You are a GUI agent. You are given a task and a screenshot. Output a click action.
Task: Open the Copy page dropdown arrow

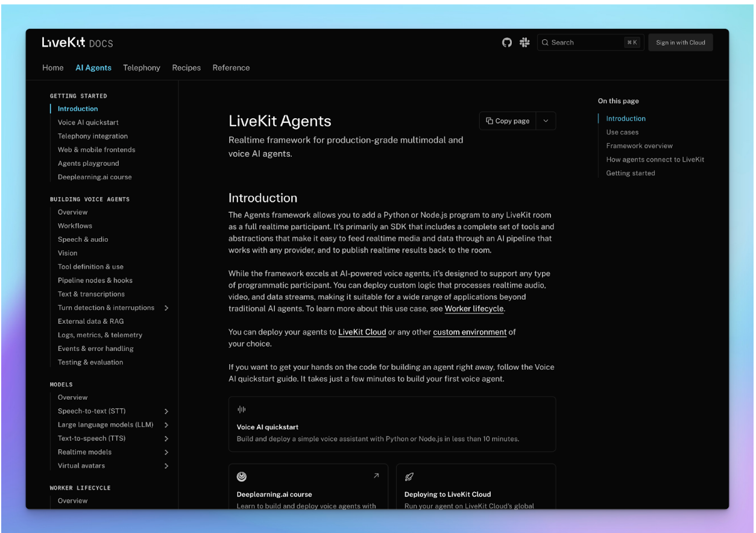tap(546, 121)
